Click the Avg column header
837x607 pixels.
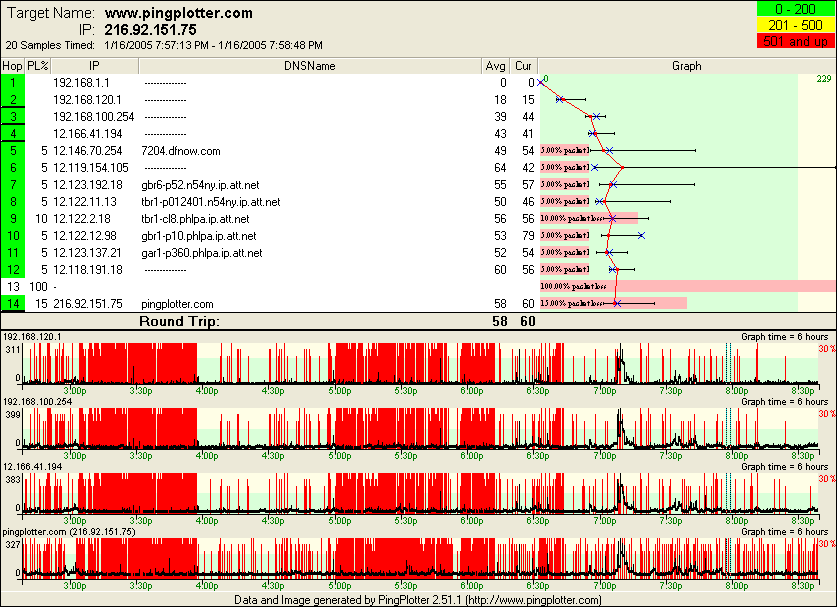tap(495, 66)
